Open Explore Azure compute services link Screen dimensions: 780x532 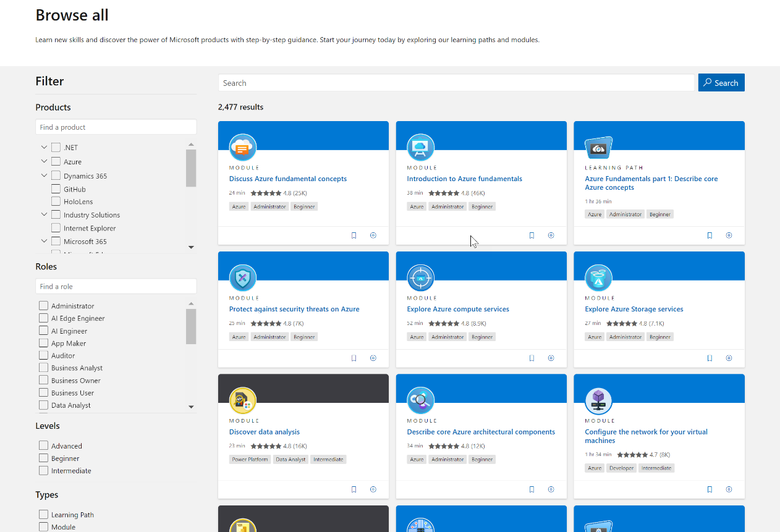coord(458,309)
